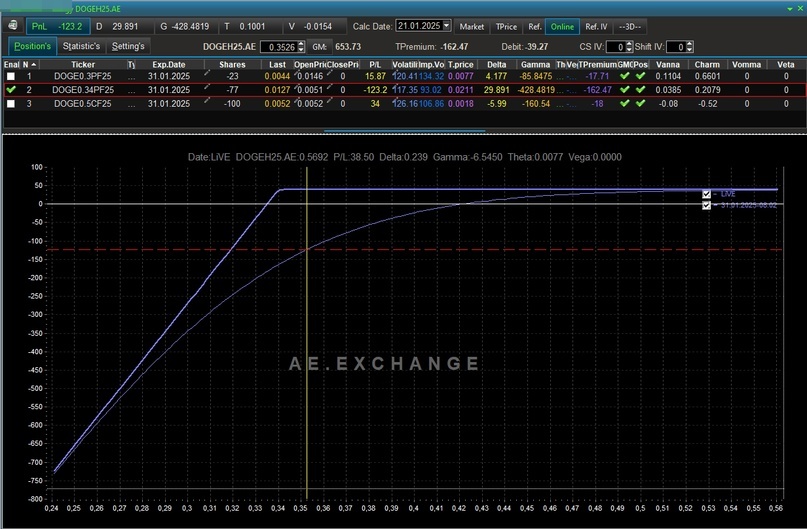Click the edit pencil before OpenPrice 0.0052
Screen dimensions: 807x529
point(296,101)
